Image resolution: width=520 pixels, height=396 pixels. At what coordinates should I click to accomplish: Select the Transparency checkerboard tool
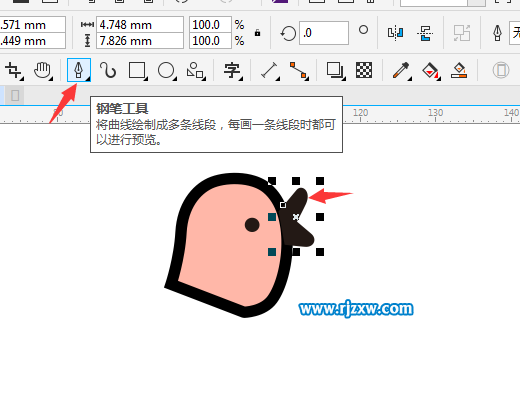[x=364, y=70]
